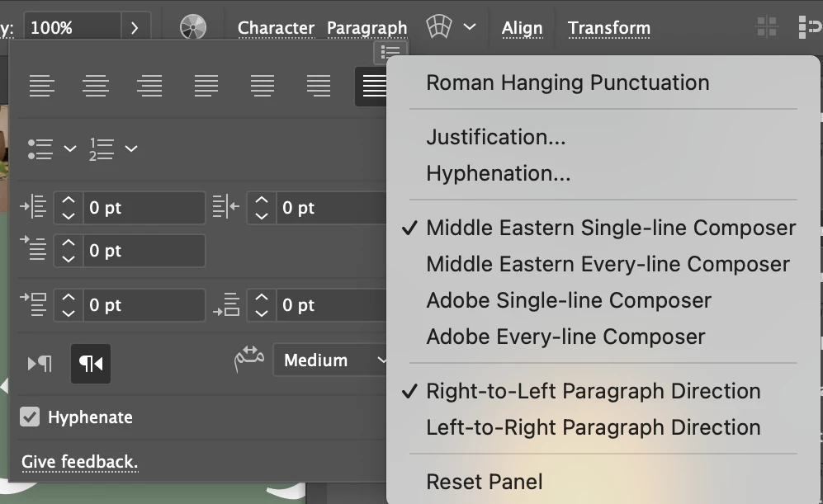This screenshot has width=823, height=504.
Task: Toggle right-to-left paragraph direction button
Action: [x=91, y=363]
